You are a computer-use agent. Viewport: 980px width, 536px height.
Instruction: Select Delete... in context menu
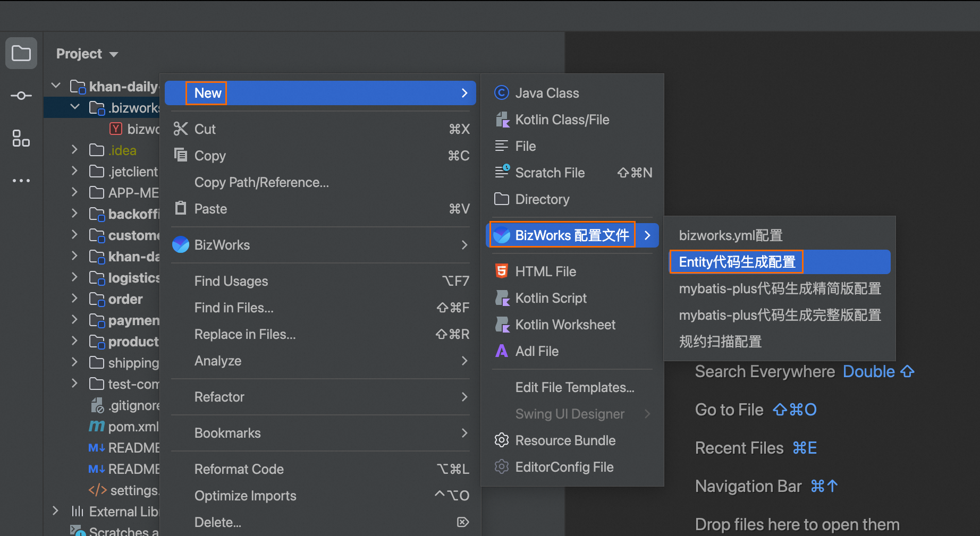tap(320, 522)
